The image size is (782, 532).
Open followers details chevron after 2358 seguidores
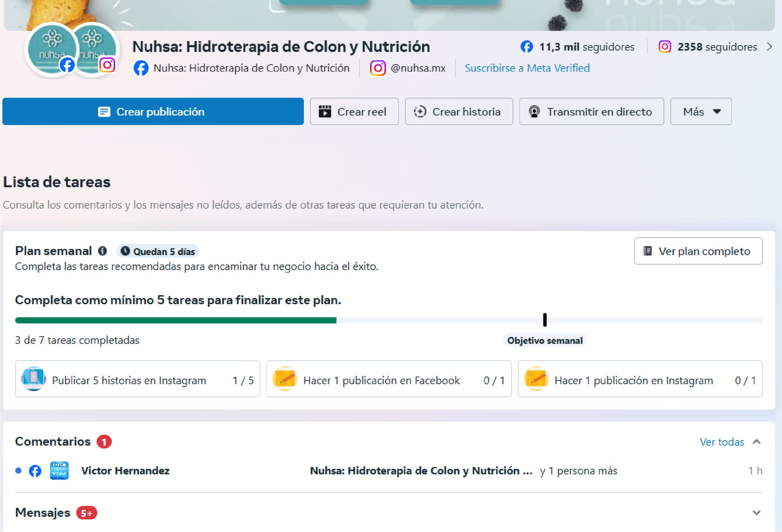pyautogui.click(x=770, y=47)
